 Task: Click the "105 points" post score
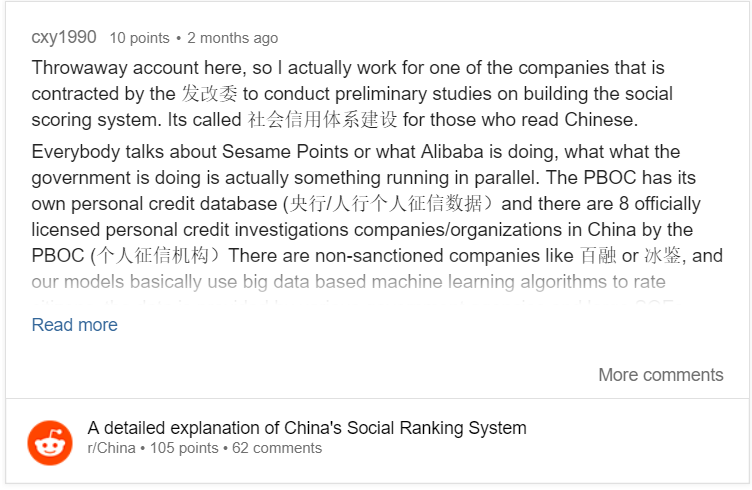184,448
